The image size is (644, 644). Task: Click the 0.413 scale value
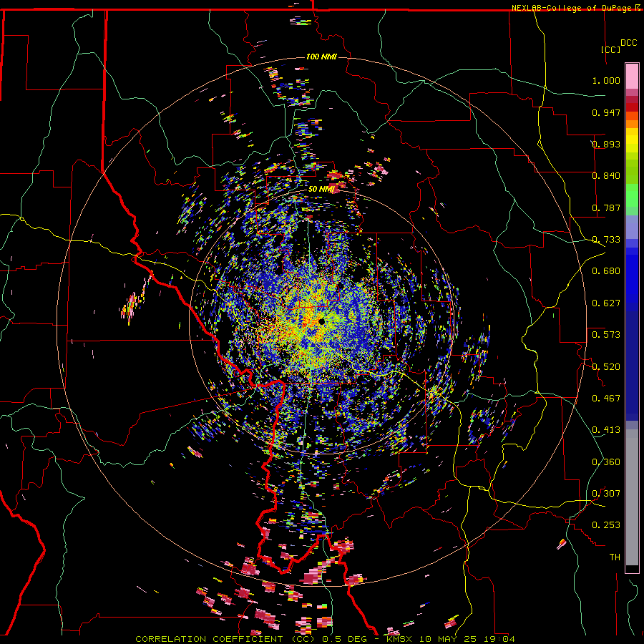[x=606, y=430]
